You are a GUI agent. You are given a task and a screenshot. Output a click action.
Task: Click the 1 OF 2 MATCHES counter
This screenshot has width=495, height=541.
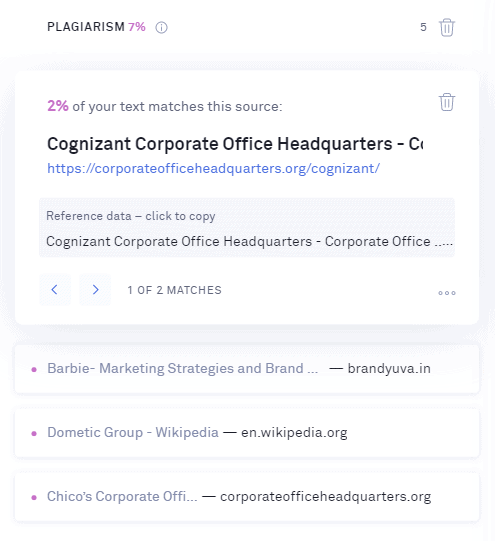point(174,290)
